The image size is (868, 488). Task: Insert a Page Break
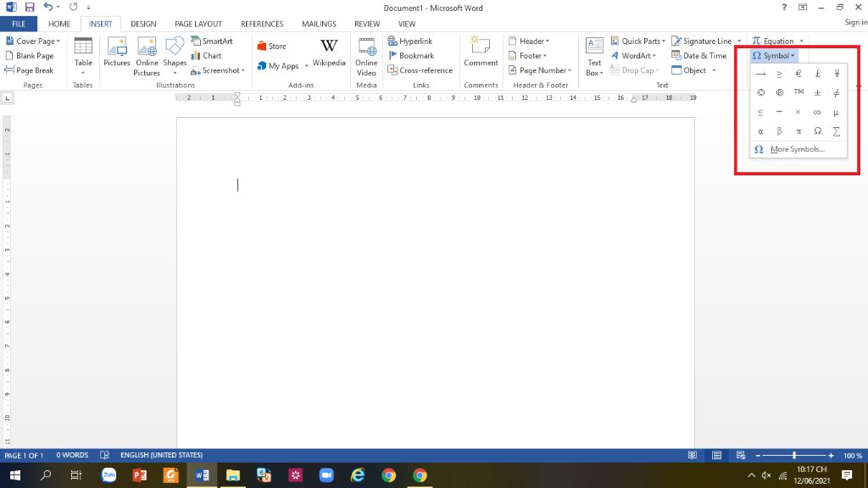click(x=29, y=70)
